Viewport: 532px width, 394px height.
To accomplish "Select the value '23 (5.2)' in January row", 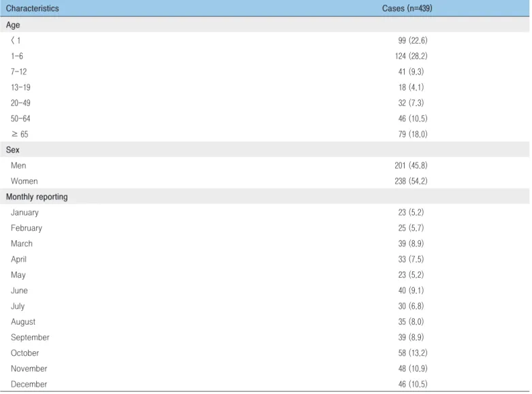I will coord(411,212).
